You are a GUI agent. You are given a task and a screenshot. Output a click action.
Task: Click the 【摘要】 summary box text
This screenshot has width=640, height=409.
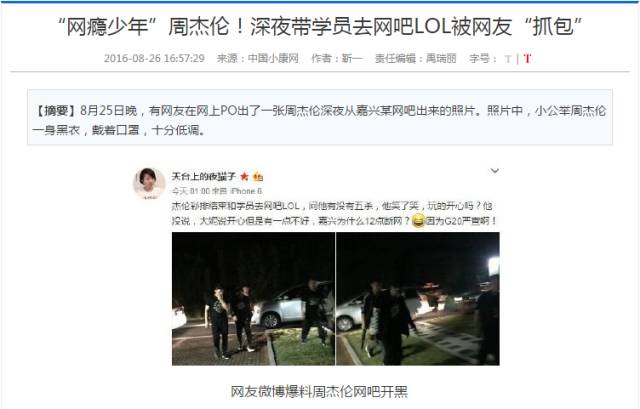tap(320, 120)
